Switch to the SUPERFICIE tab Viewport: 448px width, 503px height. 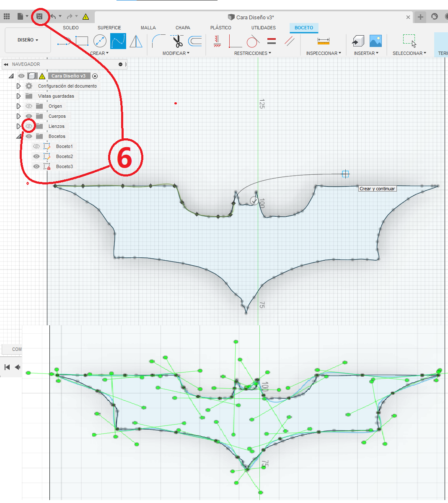(x=109, y=28)
